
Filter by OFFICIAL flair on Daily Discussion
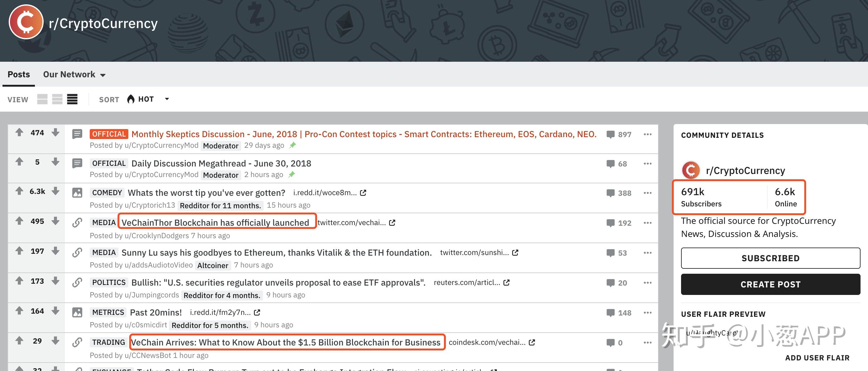pyautogui.click(x=109, y=163)
